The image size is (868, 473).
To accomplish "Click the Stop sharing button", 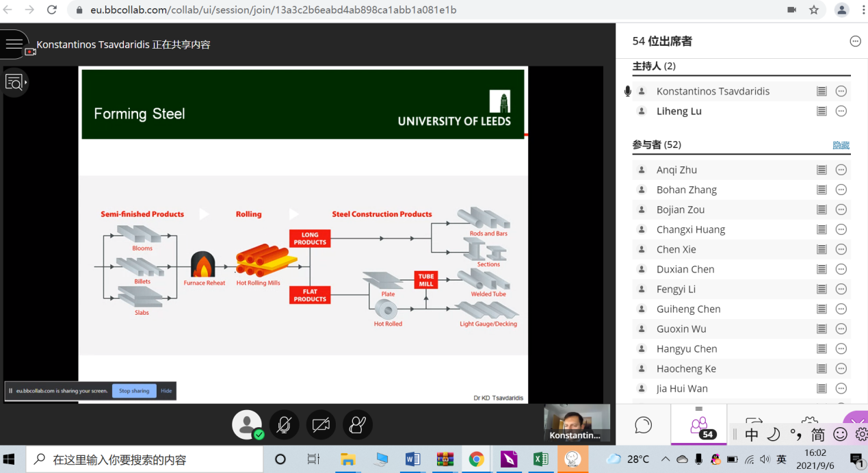I will coord(134,391).
